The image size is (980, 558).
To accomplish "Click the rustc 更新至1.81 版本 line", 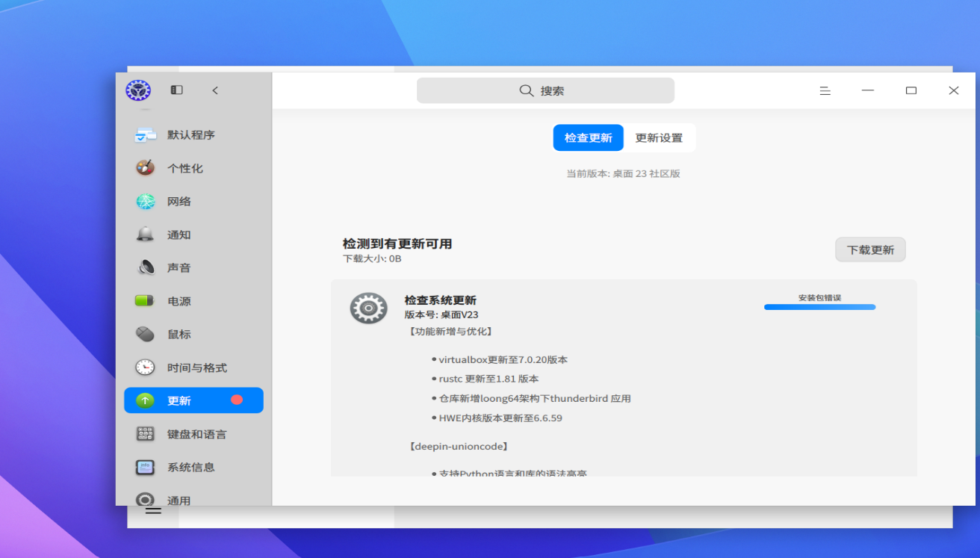I will pos(489,379).
